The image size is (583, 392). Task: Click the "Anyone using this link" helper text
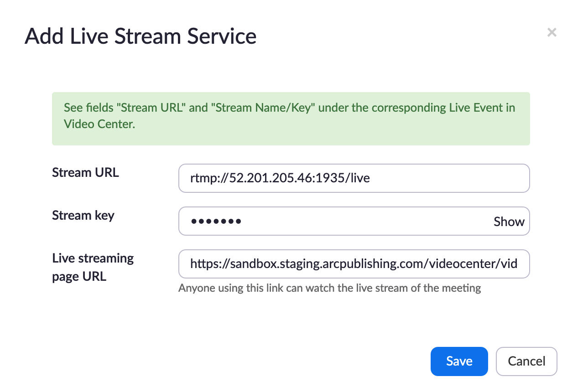point(329,288)
